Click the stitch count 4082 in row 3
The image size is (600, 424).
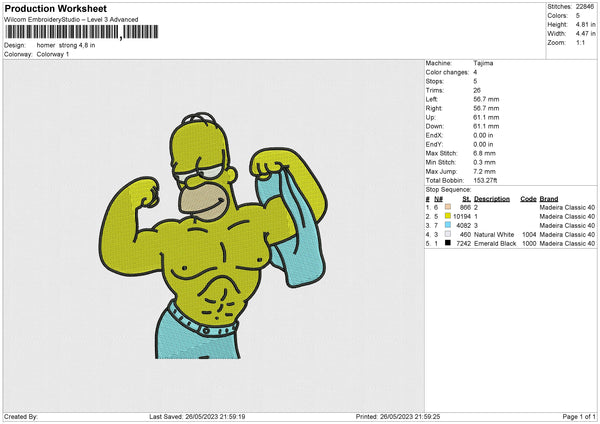coord(463,225)
